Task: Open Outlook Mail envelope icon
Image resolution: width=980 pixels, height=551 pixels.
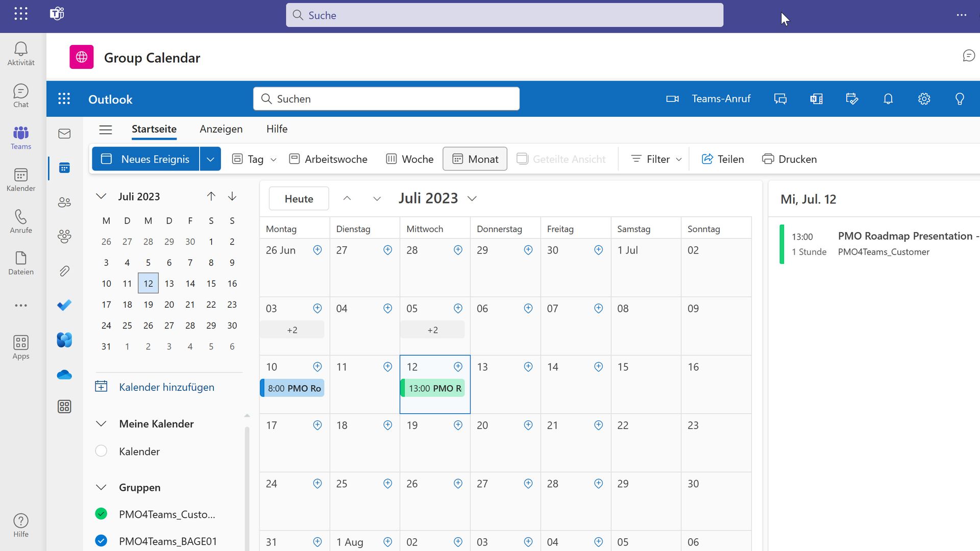Action: pyautogui.click(x=64, y=134)
